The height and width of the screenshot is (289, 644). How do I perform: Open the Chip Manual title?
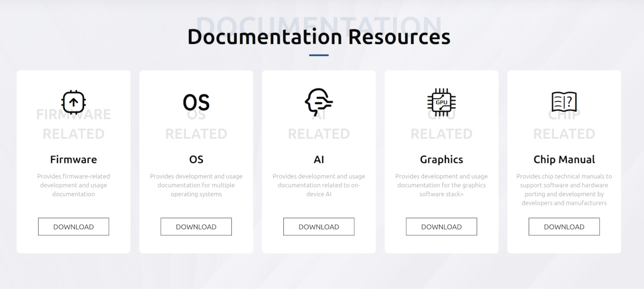click(x=564, y=160)
